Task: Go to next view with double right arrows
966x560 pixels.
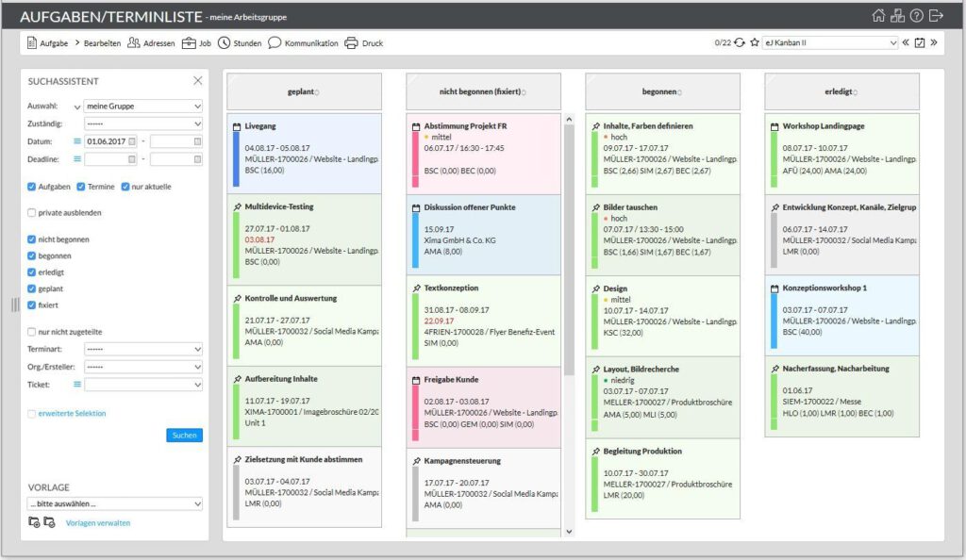Action: pyautogui.click(x=934, y=42)
